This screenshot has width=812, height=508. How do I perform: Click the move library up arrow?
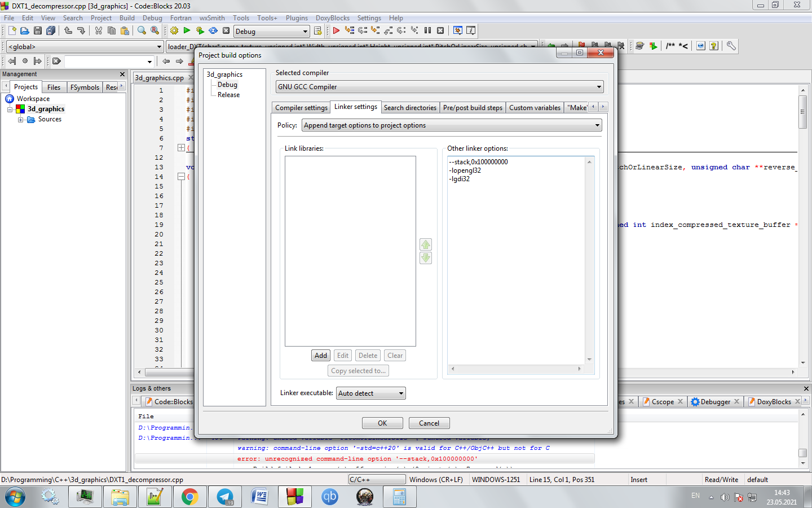pyautogui.click(x=426, y=244)
